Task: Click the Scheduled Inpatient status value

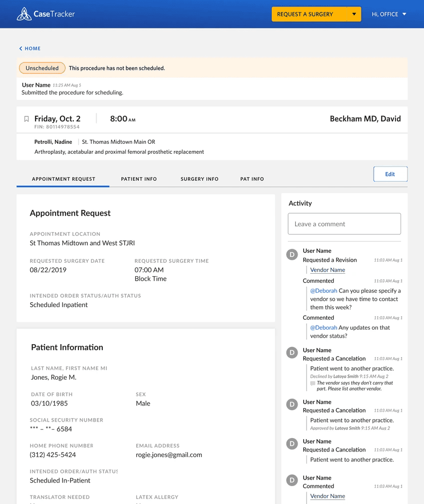Action: 58,305
